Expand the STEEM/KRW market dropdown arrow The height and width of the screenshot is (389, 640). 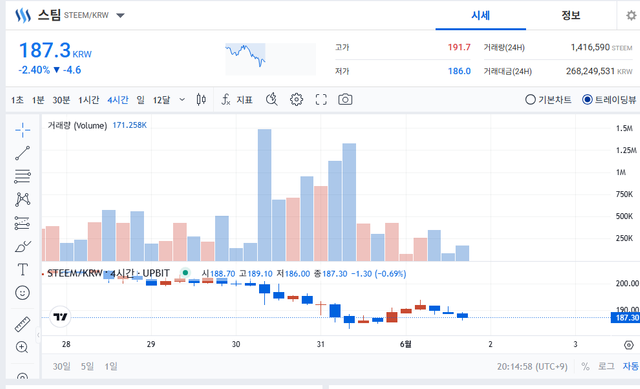point(120,16)
